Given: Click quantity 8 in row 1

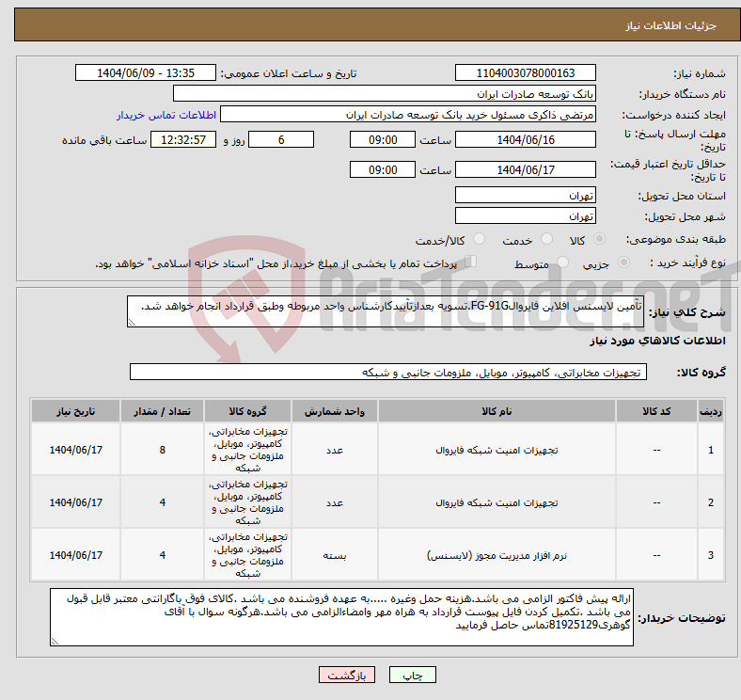Looking at the screenshot, I should click(x=162, y=450).
